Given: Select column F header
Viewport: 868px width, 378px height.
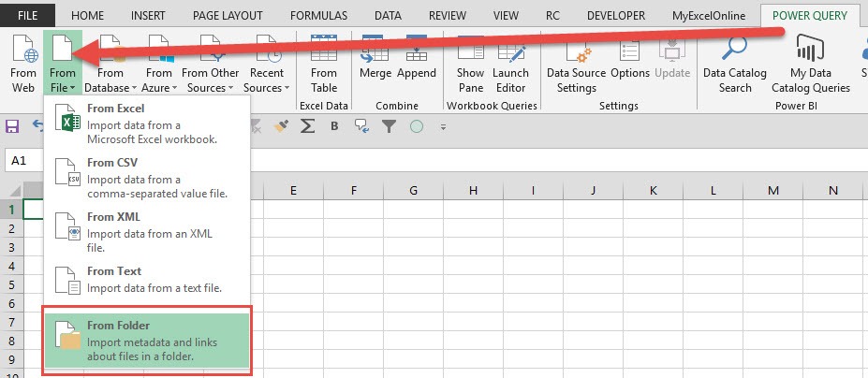Looking at the screenshot, I should click(x=353, y=190).
